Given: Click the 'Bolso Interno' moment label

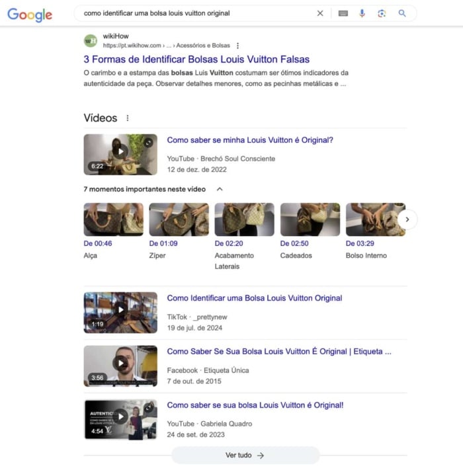Looking at the screenshot, I should [366, 256].
